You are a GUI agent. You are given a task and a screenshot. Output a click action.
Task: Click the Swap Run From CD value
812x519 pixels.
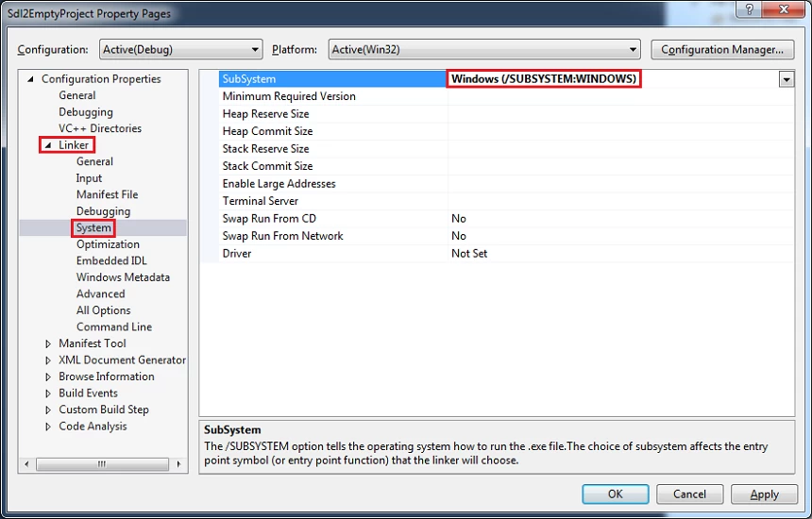459,219
